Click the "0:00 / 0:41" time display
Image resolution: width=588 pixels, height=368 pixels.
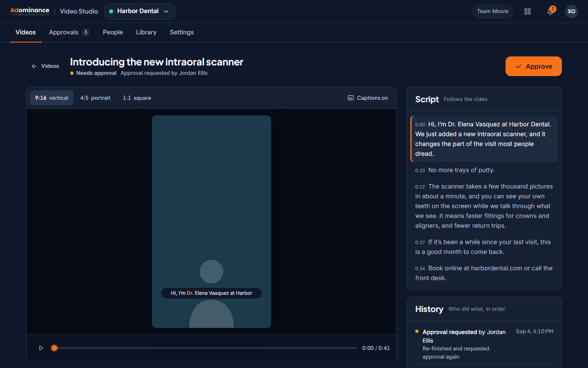pyautogui.click(x=376, y=348)
